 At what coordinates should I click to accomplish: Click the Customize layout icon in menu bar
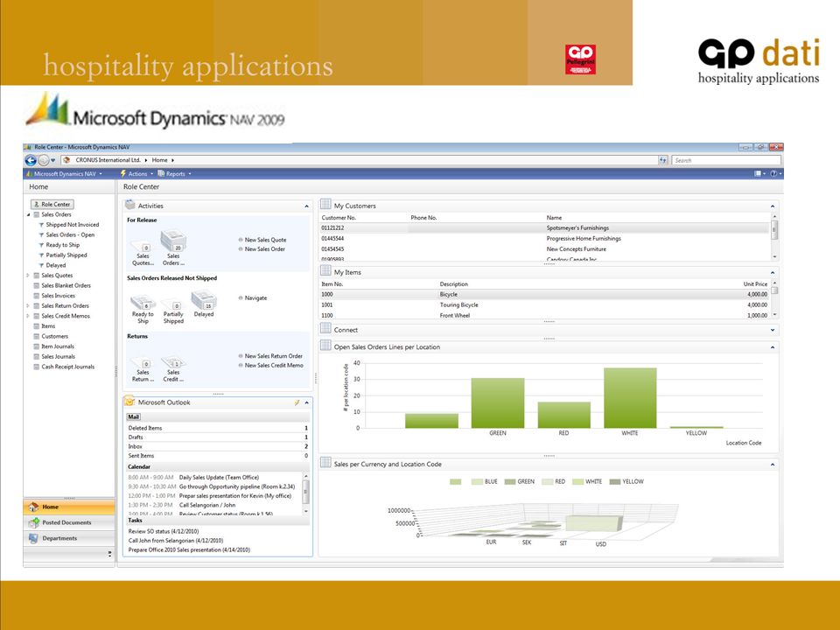pos(758,173)
